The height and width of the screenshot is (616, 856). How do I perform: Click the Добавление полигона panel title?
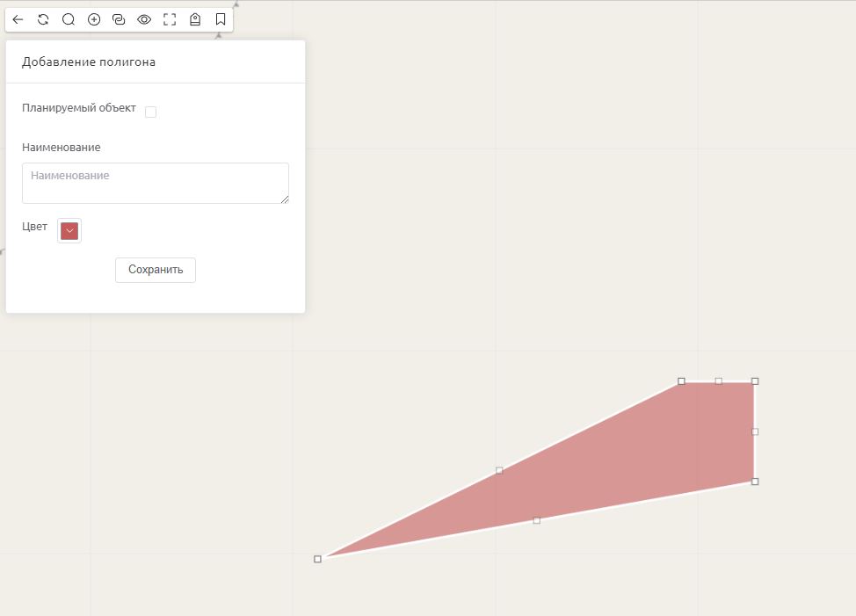click(x=89, y=62)
